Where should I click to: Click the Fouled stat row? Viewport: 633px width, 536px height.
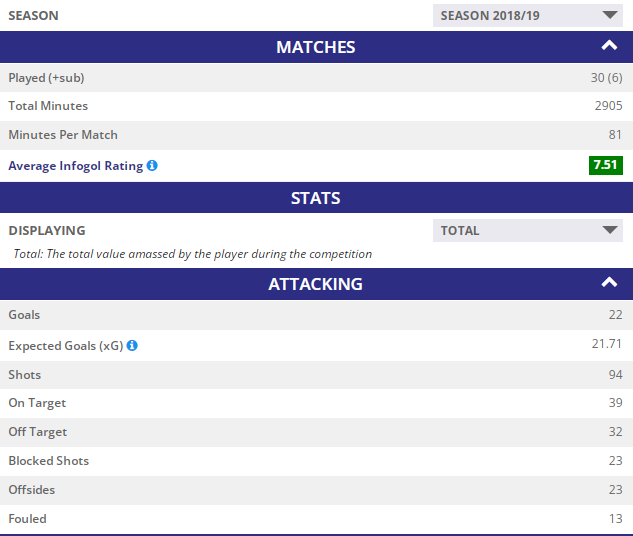coord(316,519)
